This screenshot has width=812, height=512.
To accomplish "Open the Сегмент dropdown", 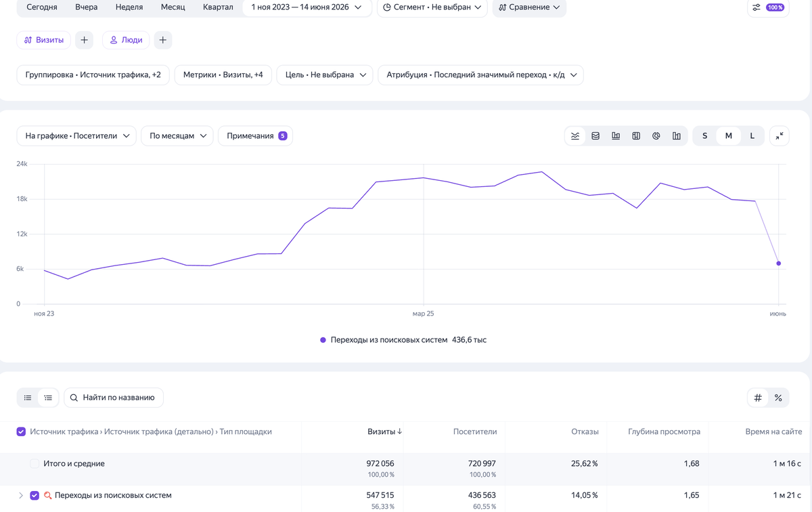I will coord(432,7).
